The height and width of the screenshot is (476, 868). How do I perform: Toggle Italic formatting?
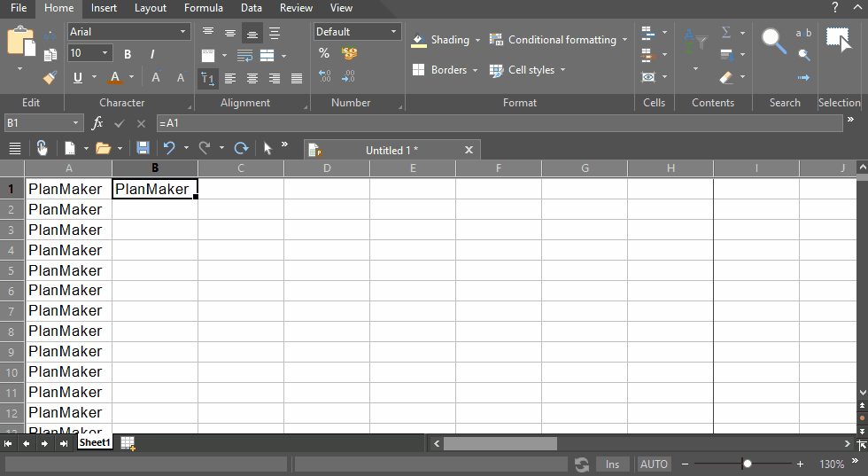(152, 54)
